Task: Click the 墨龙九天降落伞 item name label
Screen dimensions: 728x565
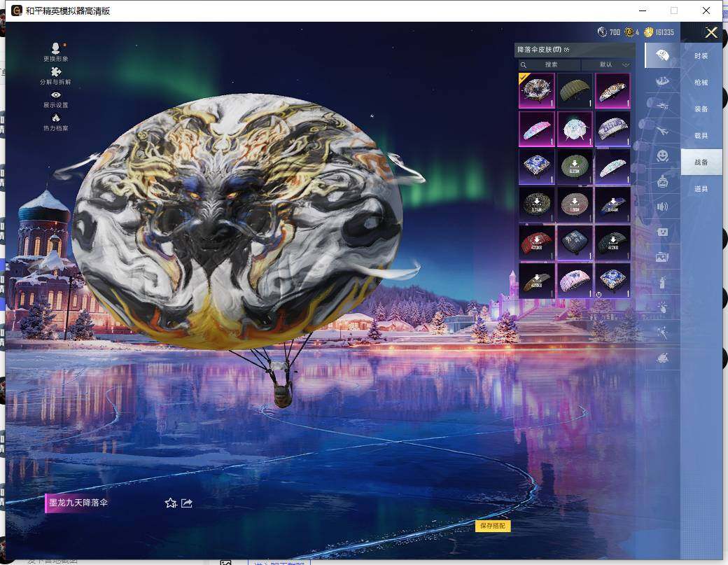Action: 78,503
